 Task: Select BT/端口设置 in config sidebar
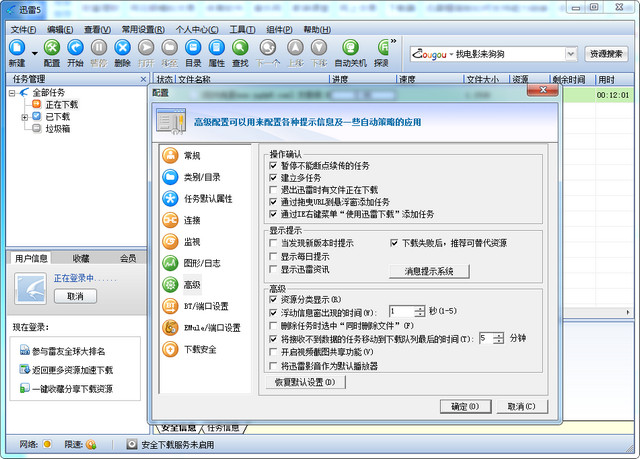coord(196,306)
